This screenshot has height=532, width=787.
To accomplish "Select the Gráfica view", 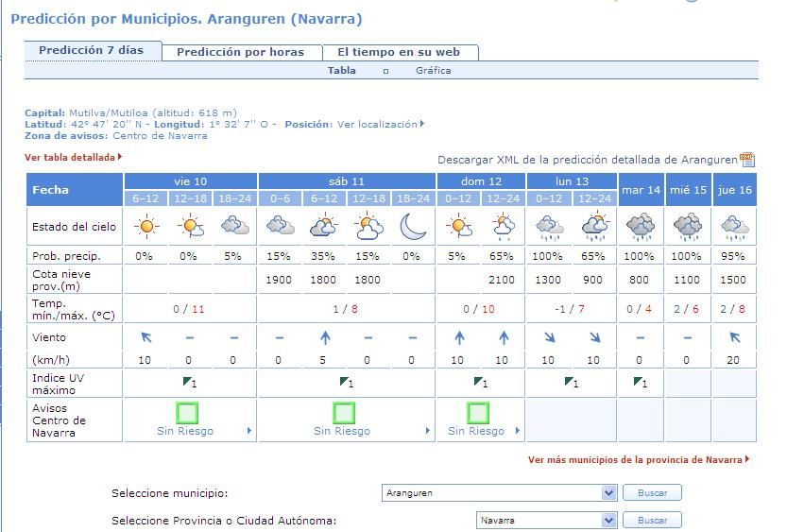I will pyautogui.click(x=433, y=71).
